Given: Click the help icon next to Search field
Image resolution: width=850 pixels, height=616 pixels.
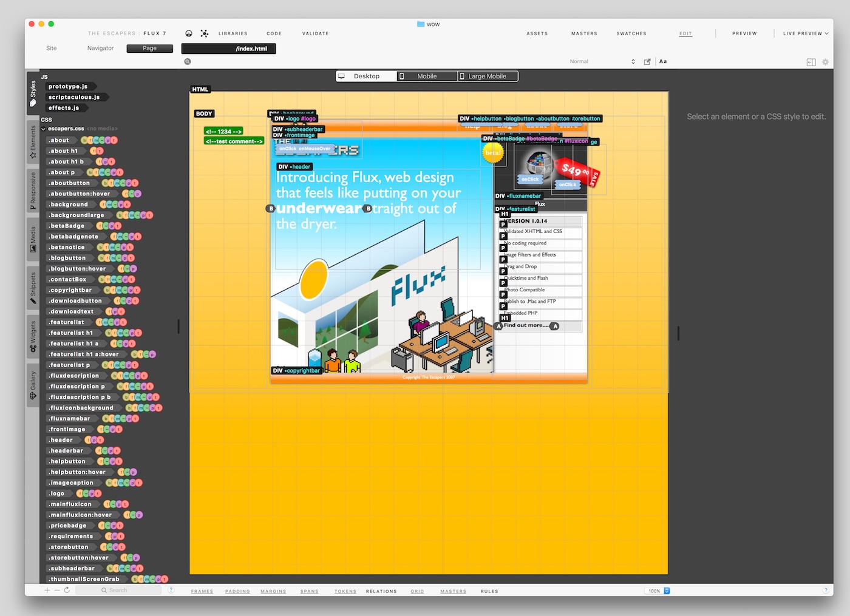Looking at the screenshot, I should click(171, 590).
